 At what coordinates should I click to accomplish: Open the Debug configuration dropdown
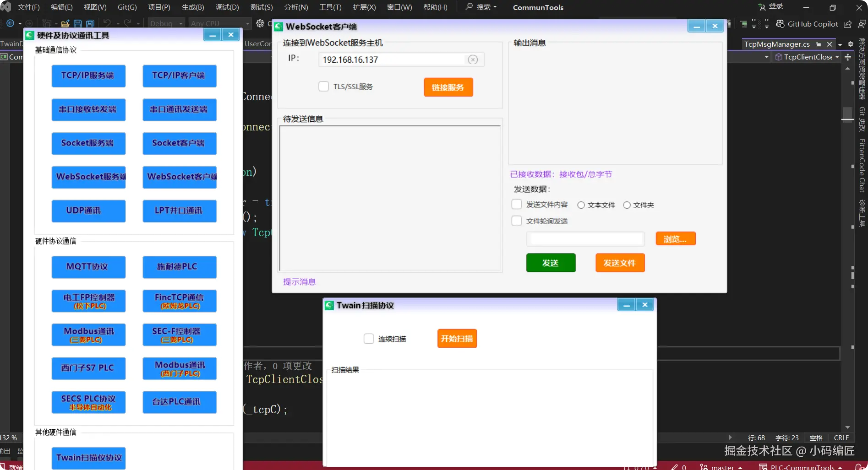(x=166, y=23)
